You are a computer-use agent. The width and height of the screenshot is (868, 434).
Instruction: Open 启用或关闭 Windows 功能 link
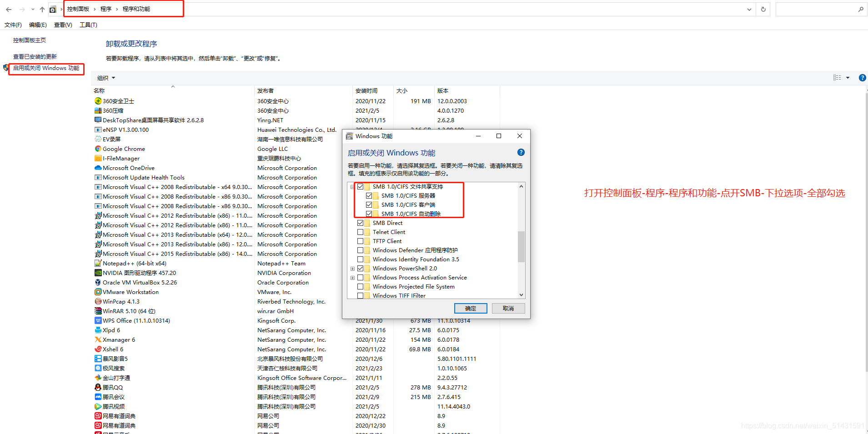tap(46, 68)
